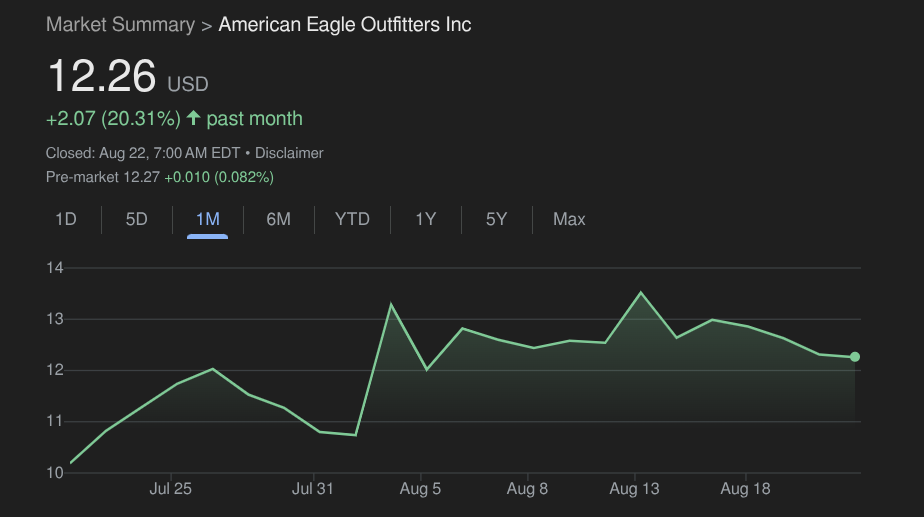Click the Aug 13 peak on chart

[x=641, y=293]
